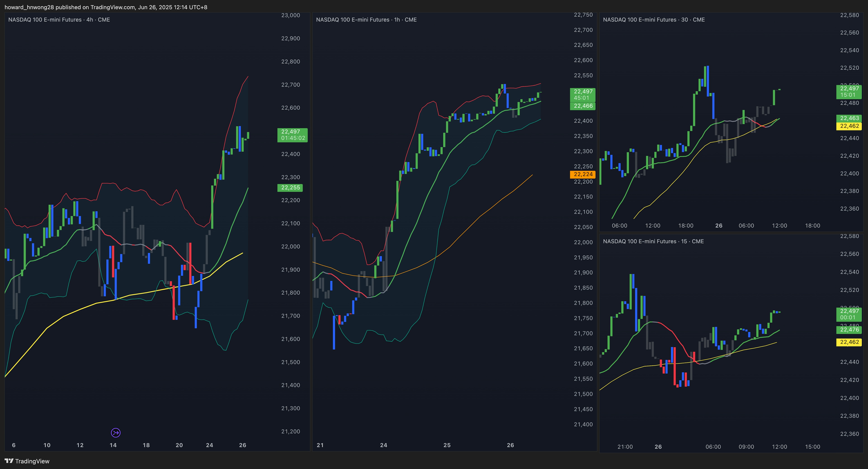
Task: Click the purple event icon on the 4h chart
Action: point(116,433)
